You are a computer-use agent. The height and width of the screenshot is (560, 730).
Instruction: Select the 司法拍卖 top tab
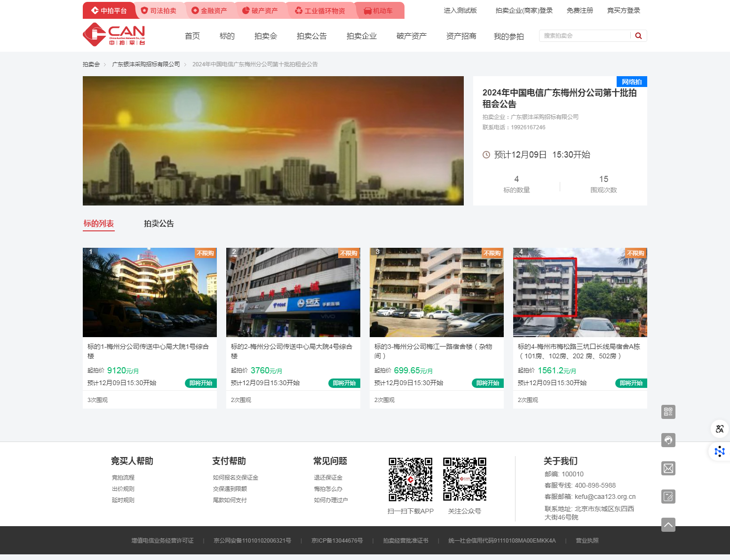pyautogui.click(x=159, y=10)
